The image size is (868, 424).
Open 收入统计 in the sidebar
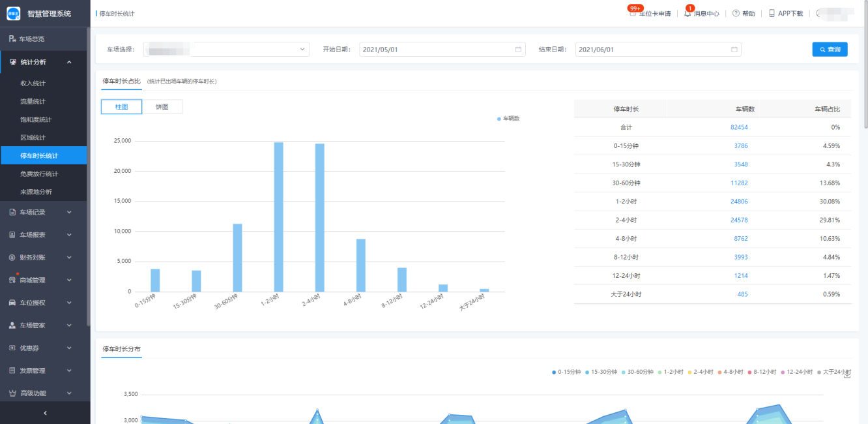tap(33, 83)
